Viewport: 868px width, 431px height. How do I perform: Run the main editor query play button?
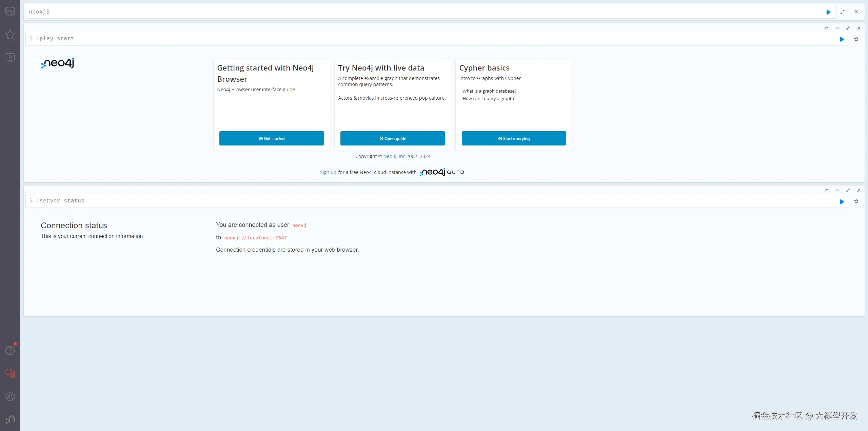(x=828, y=12)
